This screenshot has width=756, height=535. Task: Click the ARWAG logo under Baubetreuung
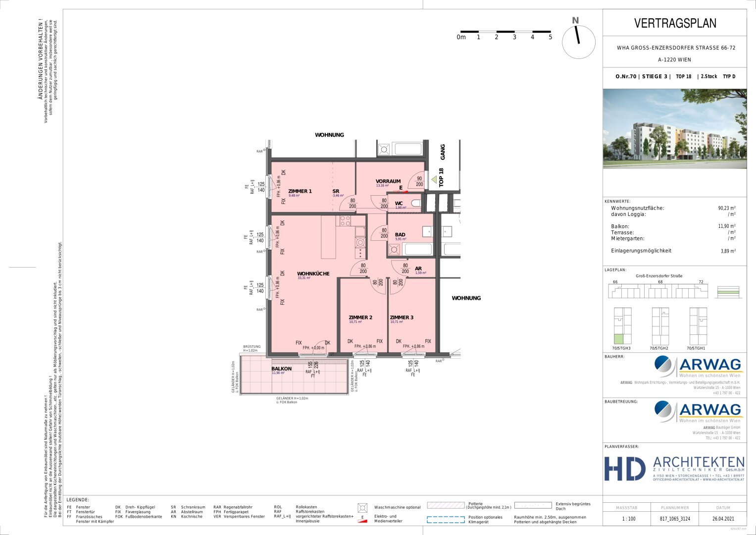point(698,412)
